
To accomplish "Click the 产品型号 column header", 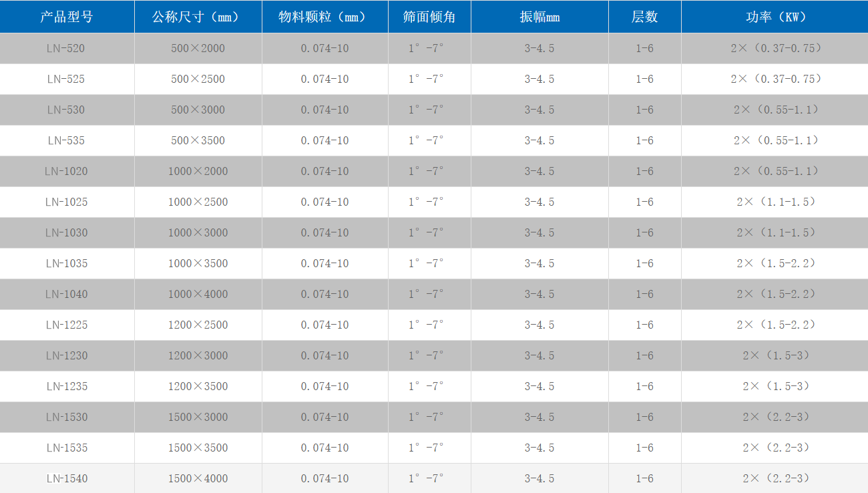I will (x=67, y=17).
